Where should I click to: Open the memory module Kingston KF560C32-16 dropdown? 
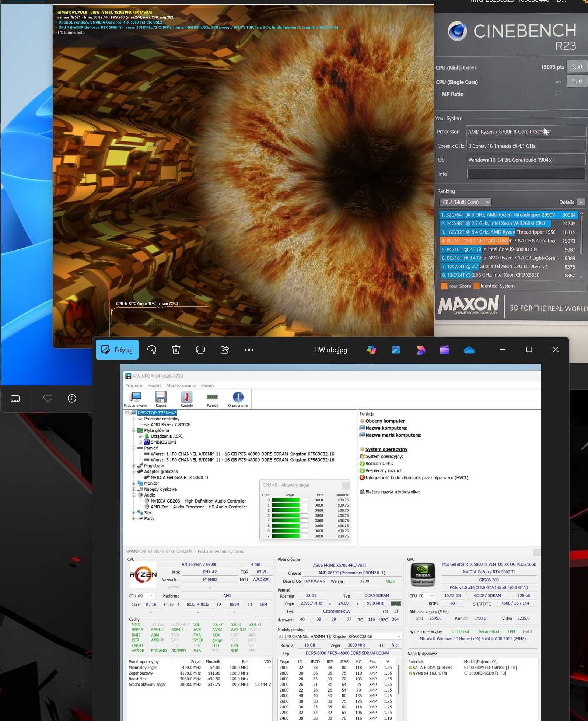pyautogui.click(x=339, y=636)
